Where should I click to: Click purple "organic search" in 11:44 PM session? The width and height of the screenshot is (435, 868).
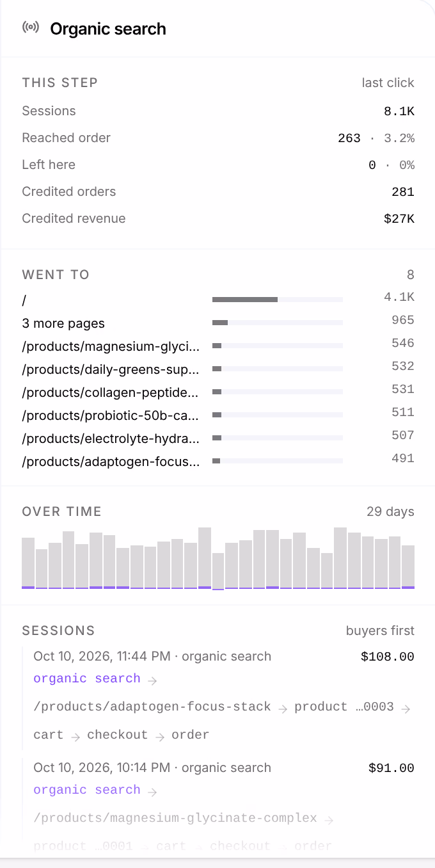click(87, 679)
